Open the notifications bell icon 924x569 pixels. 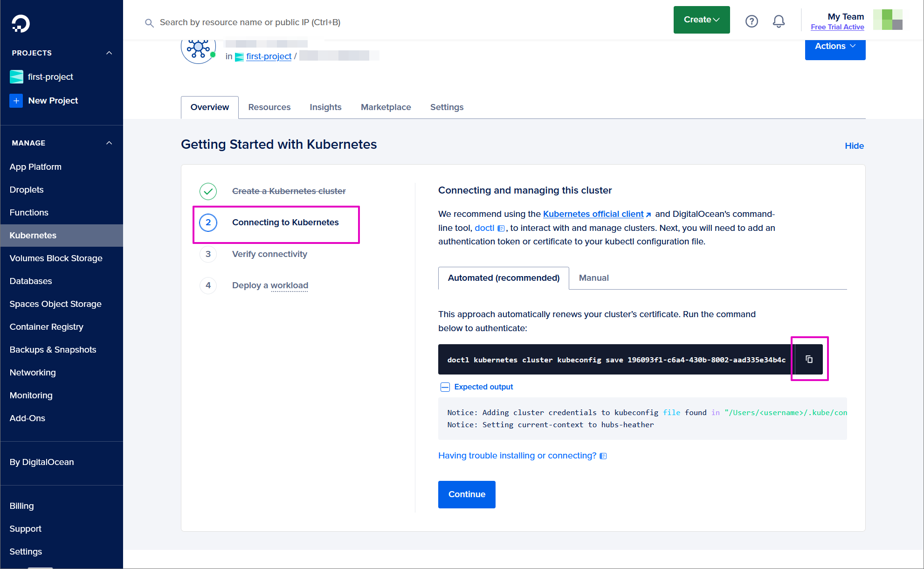point(779,21)
